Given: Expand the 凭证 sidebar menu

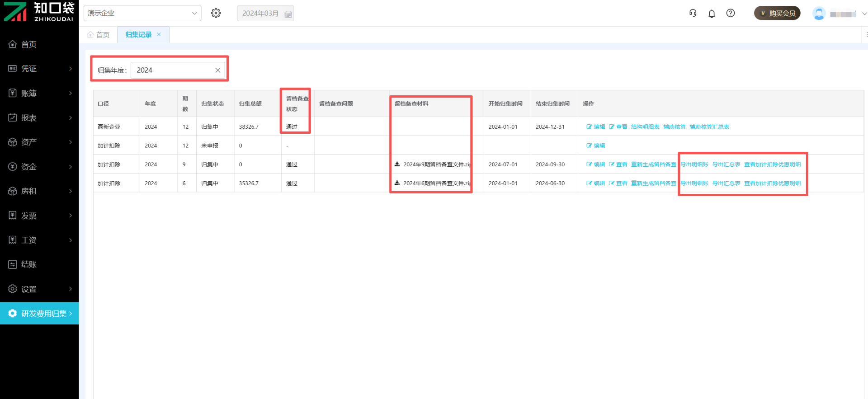Looking at the screenshot, I should tap(40, 69).
